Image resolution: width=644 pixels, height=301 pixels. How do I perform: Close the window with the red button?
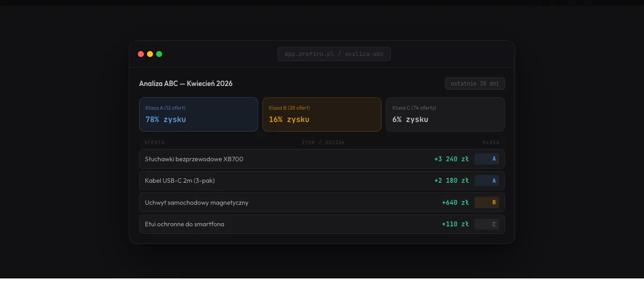(141, 54)
